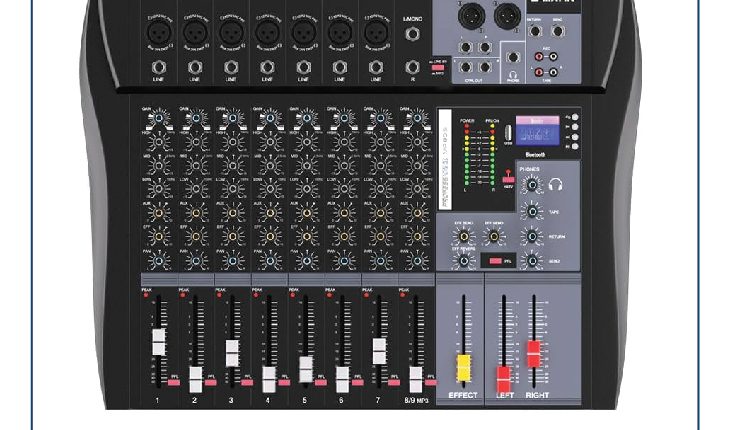Click the headphones icon in the Phones section
Image resolution: width=730 pixels, height=430 pixels.
pyautogui.click(x=555, y=184)
